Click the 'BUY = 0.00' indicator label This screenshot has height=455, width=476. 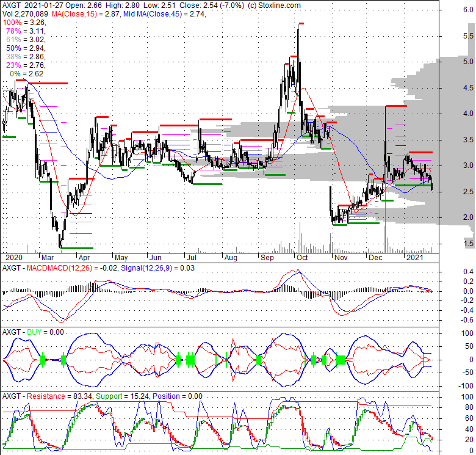[x=45, y=332]
